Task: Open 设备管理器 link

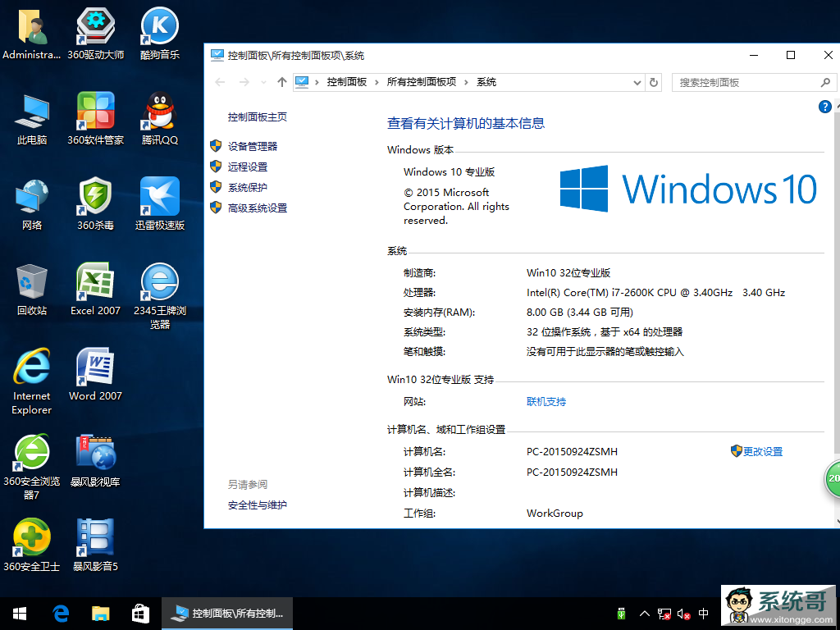Action: (x=253, y=146)
